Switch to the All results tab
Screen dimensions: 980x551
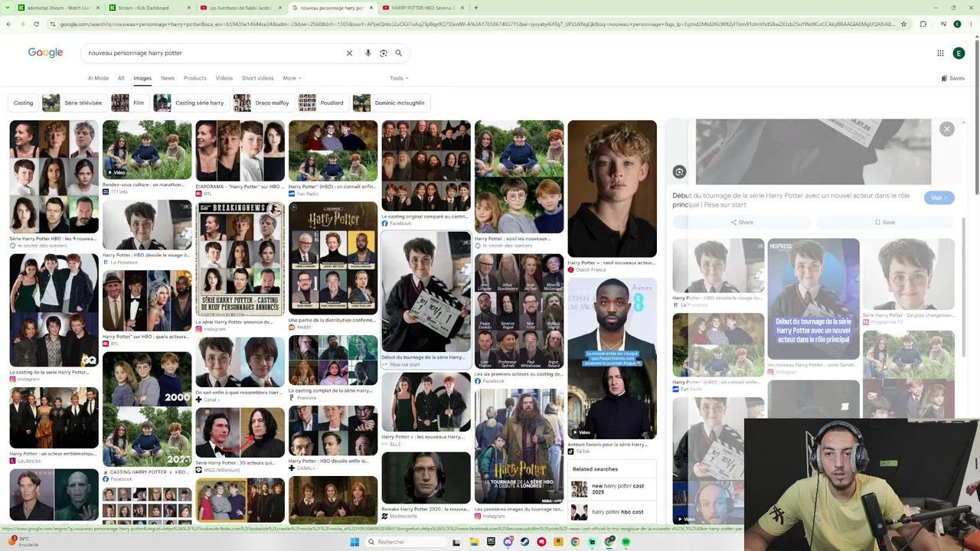click(121, 78)
